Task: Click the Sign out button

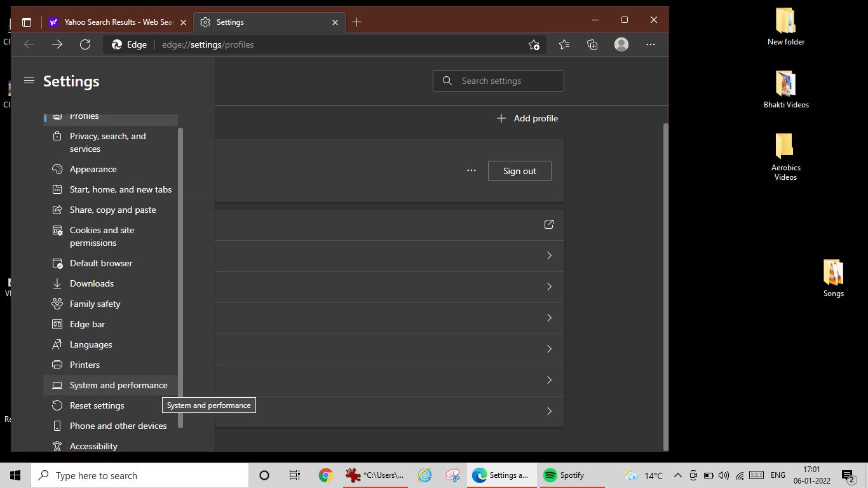Action: coord(519,170)
